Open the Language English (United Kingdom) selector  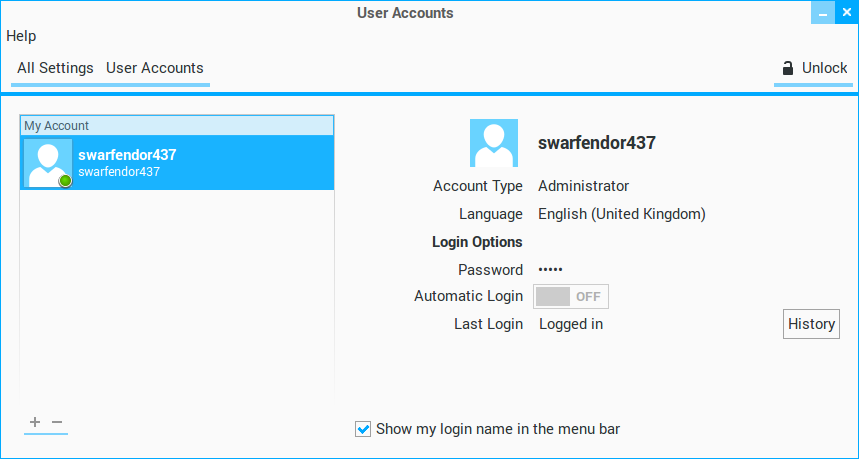tap(621, 214)
